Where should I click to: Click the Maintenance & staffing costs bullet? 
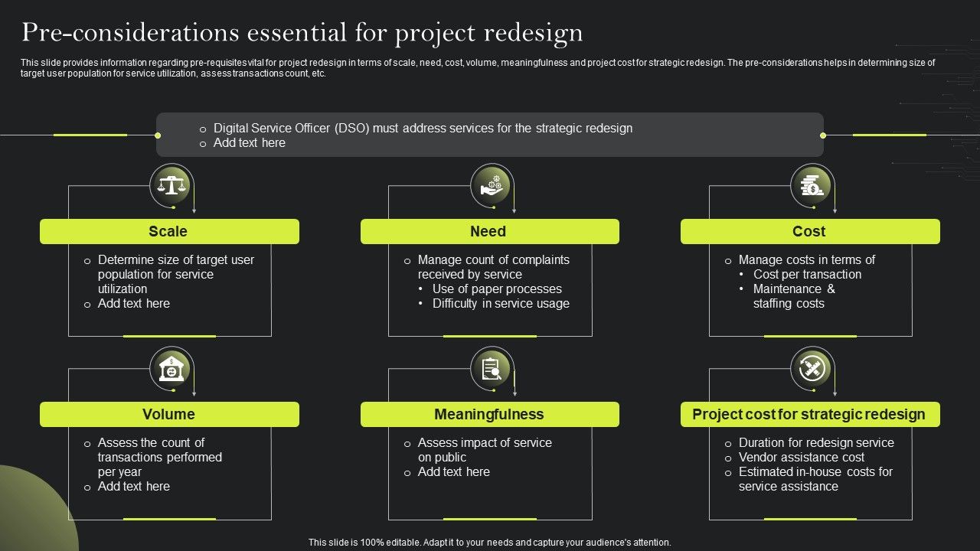pyautogui.click(x=794, y=296)
